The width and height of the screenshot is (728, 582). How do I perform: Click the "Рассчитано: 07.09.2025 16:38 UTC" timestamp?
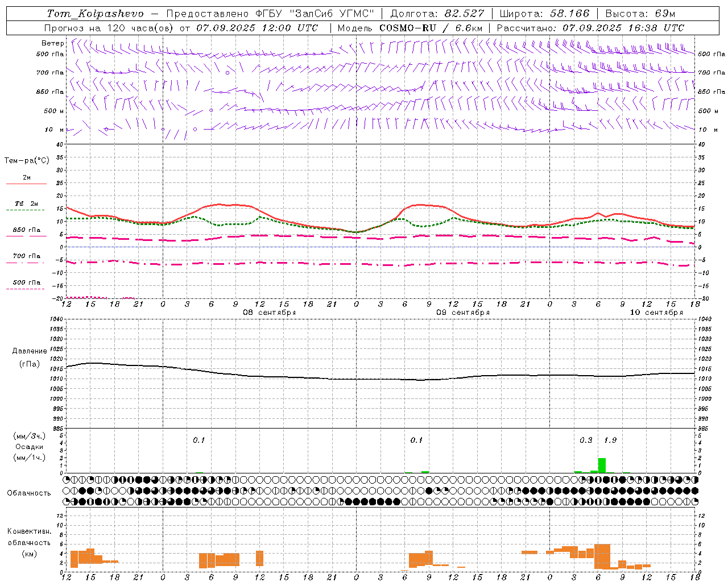pos(590,28)
